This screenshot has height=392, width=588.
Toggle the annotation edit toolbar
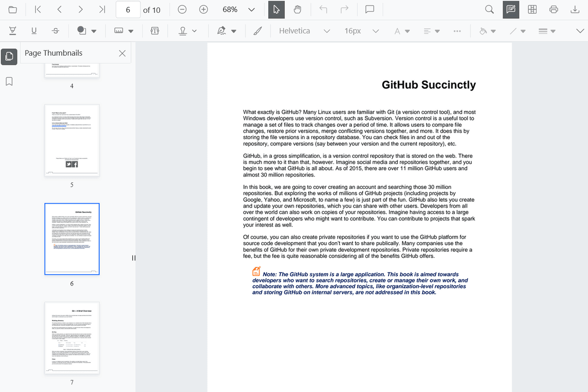click(x=511, y=10)
